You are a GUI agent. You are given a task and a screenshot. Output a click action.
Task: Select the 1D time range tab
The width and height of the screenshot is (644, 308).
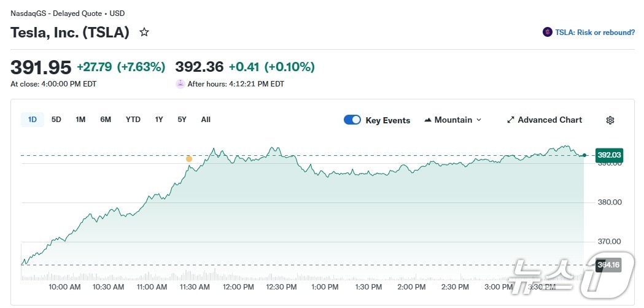click(33, 120)
